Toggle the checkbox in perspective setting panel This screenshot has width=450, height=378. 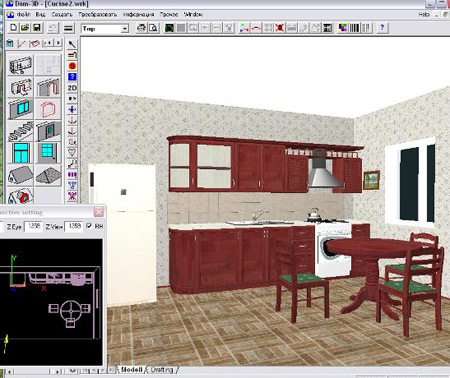click(89, 226)
